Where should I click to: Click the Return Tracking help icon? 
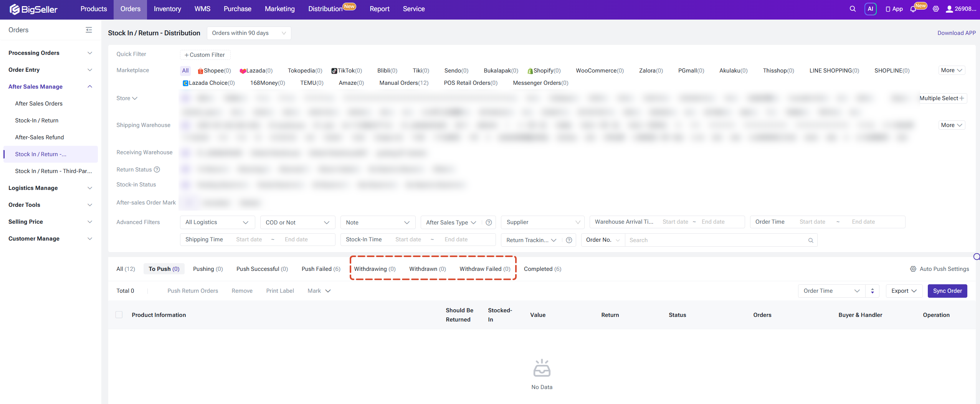click(569, 240)
